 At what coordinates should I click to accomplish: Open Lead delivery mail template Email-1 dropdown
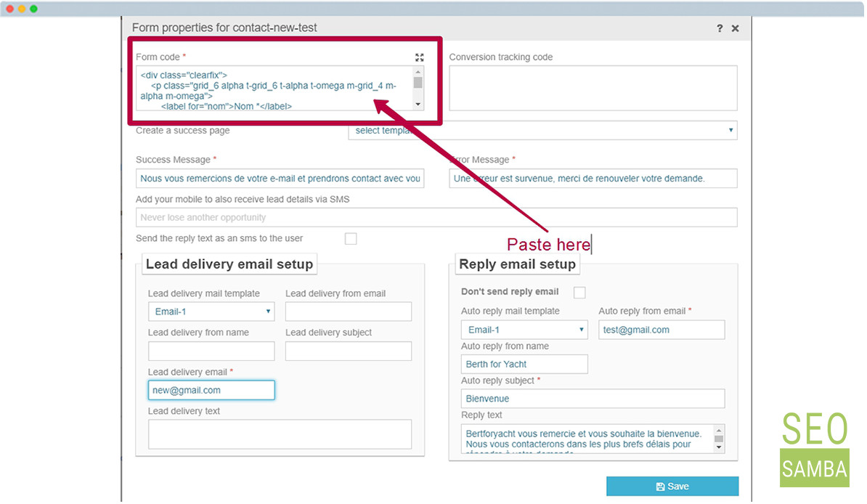(x=211, y=312)
